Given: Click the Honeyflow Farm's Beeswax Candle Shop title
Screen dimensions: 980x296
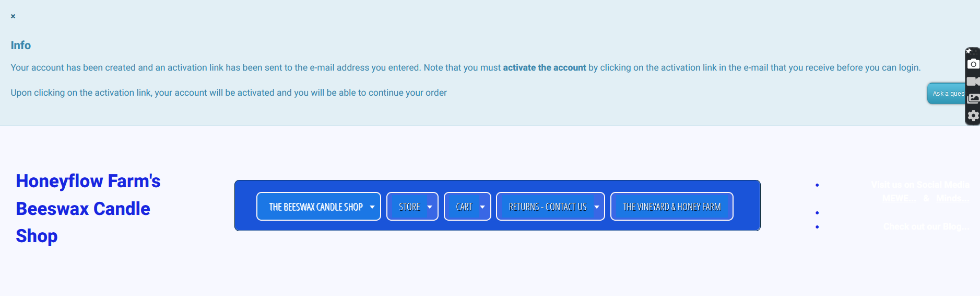Looking at the screenshot, I should [88, 208].
